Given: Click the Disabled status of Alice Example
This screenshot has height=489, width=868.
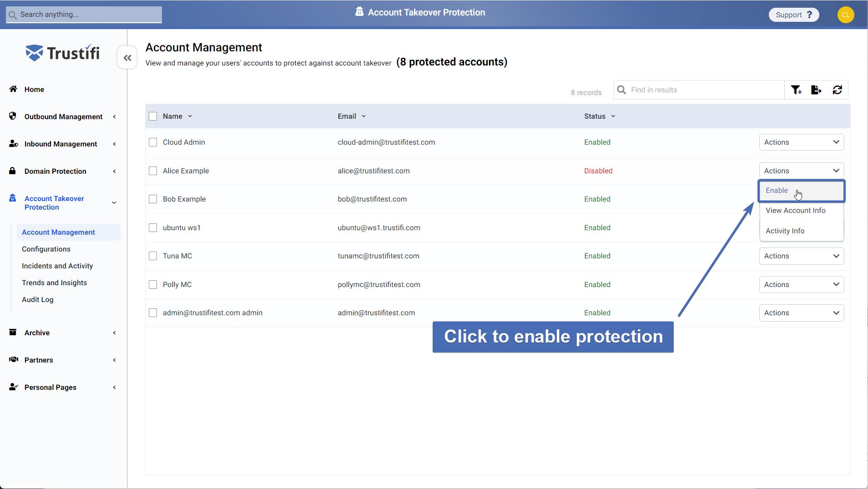Looking at the screenshot, I should click(598, 171).
